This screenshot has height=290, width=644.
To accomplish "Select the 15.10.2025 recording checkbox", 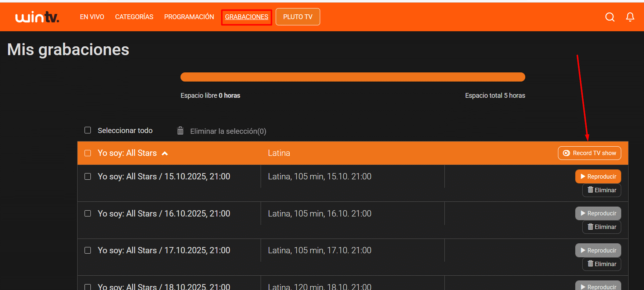I will [x=88, y=176].
